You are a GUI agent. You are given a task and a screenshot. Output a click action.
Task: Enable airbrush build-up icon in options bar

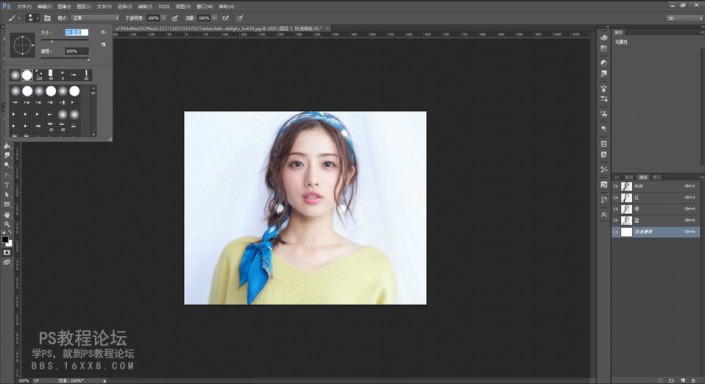175,18
